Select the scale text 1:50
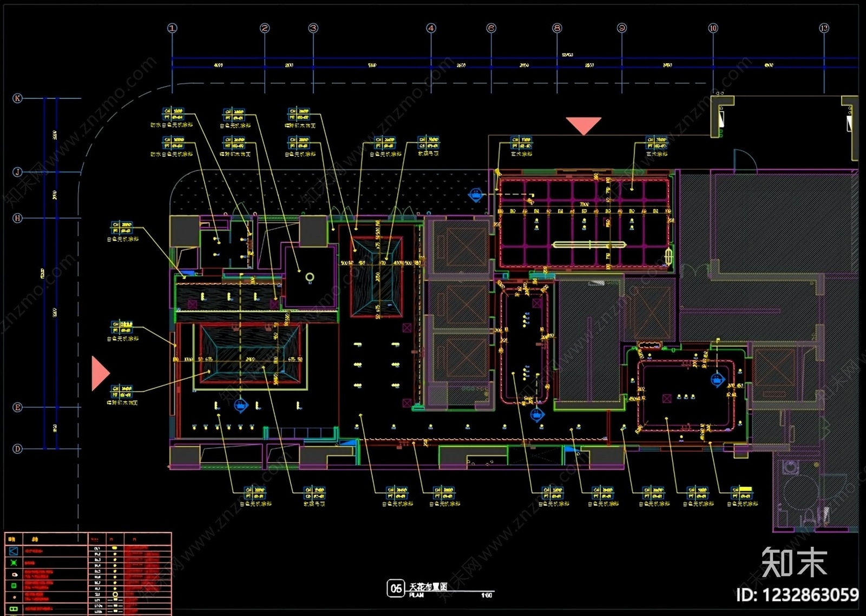This screenshot has height=616, width=866. (487, 595)
